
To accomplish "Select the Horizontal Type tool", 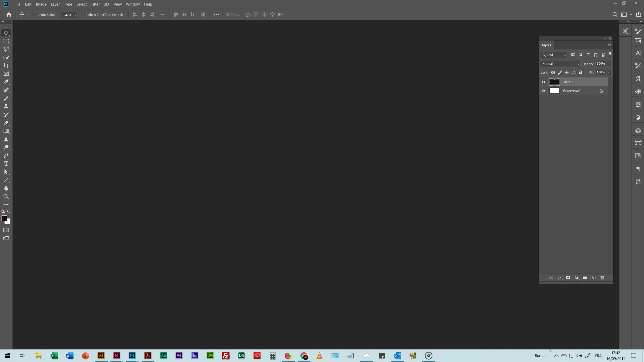I will [6, 164].
